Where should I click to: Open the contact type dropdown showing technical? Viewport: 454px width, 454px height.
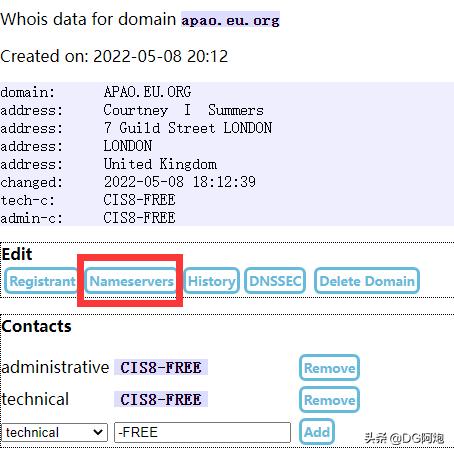[x=54, y=433]
